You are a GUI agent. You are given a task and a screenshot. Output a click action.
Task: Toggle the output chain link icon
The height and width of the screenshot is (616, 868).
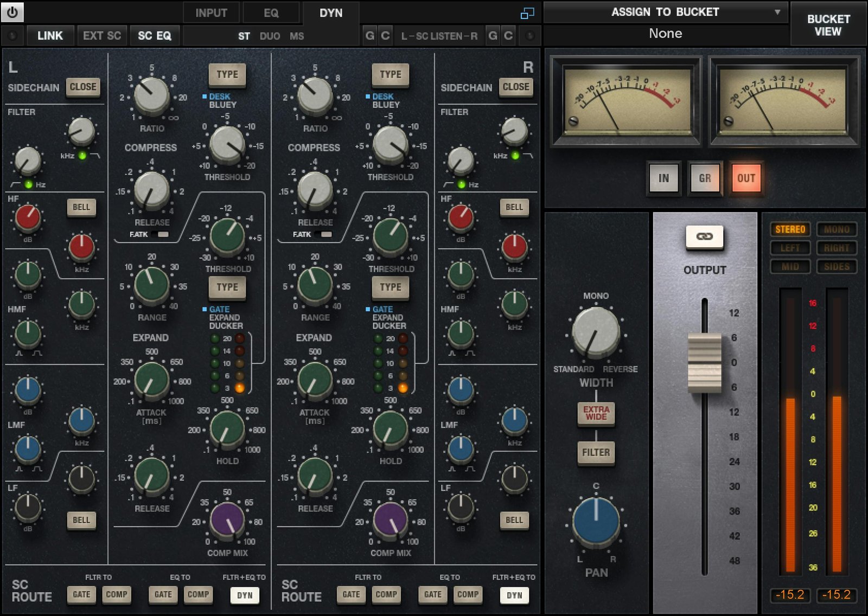click(704, 237)
